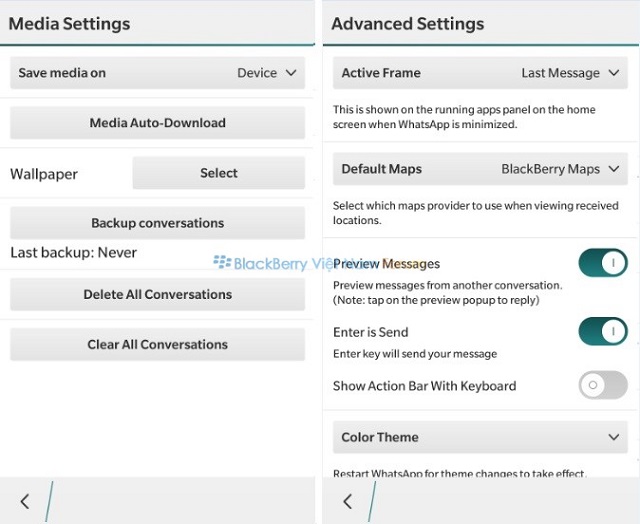Enable Show Action Bar With Keyboard
Viewport: 640px width, 524px height.
[x=603, y=385]
